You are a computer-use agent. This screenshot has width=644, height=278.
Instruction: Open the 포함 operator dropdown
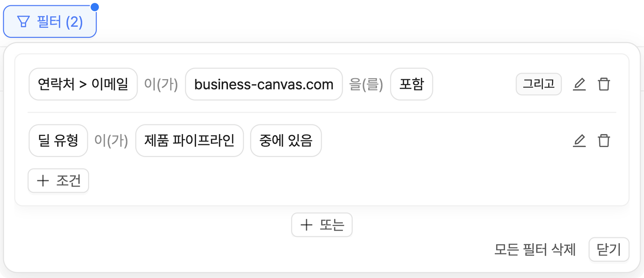click(x=411, y=84)
